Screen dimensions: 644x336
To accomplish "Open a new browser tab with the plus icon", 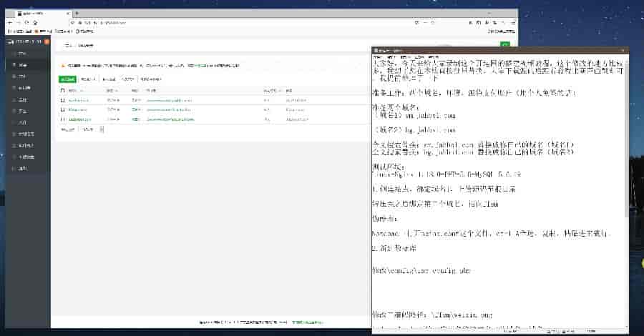I will [x=77, y=14].
